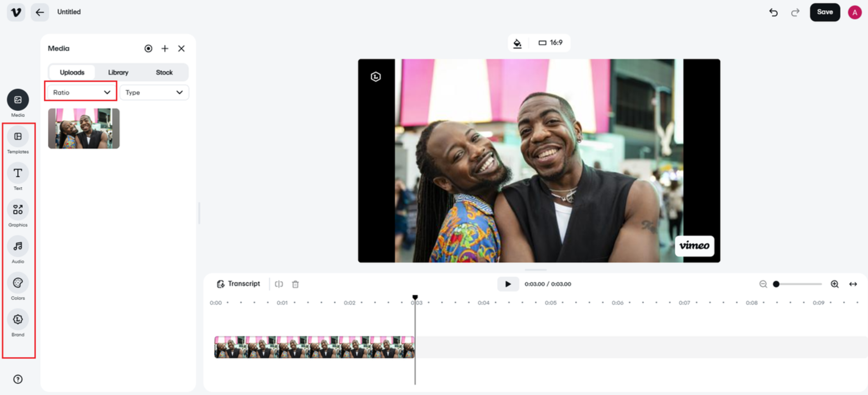
Task: Switch to the Stock tab
Action: pyautogui.click(x=164, y=72)
